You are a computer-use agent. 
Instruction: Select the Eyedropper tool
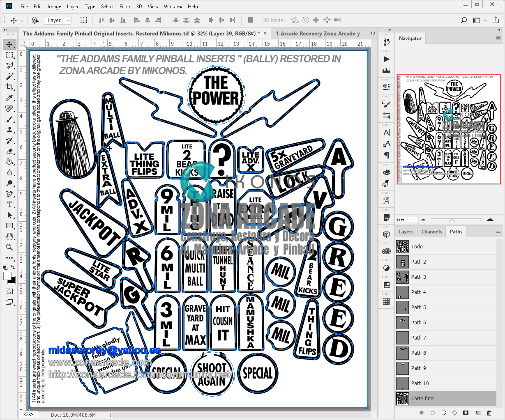tap(9, 98)
